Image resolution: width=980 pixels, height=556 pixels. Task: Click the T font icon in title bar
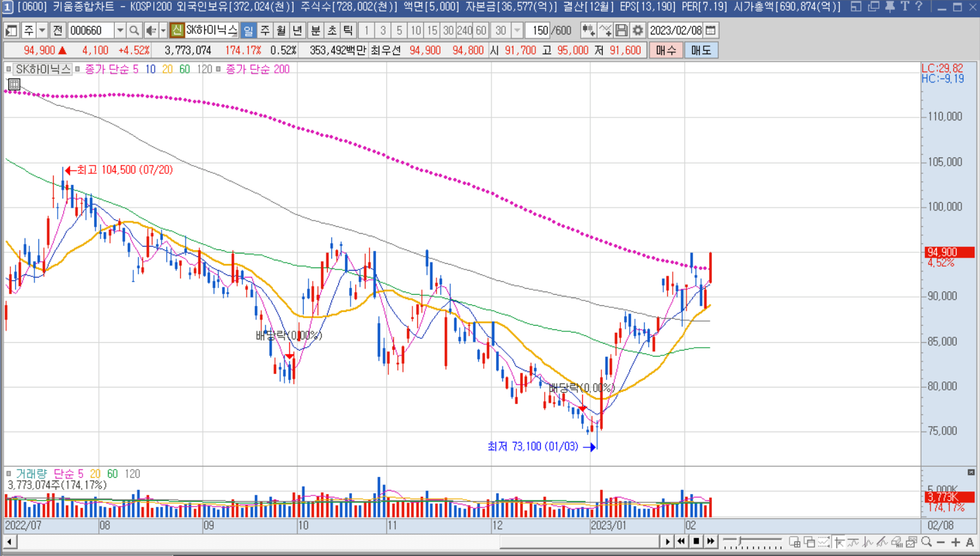click(904, 7)
